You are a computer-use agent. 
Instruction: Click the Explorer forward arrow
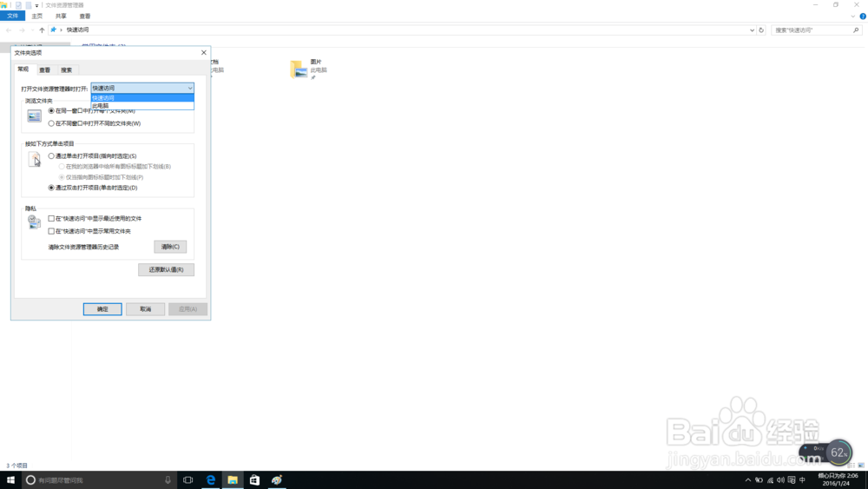[x=22, y=30]
